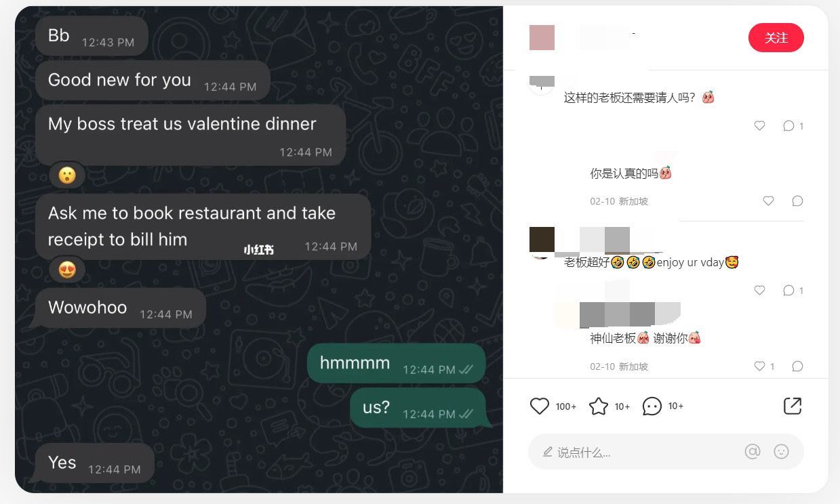Open the reply icon for the 老板超好 comment
This screenshot has height=504, width=840.
point(788,290)
